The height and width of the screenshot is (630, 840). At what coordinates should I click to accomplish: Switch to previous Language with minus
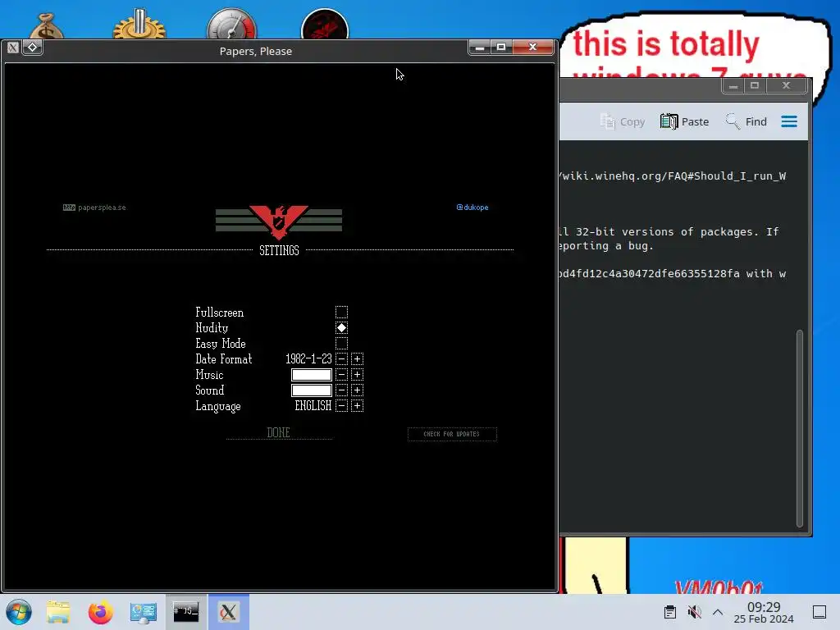(341, 405)
